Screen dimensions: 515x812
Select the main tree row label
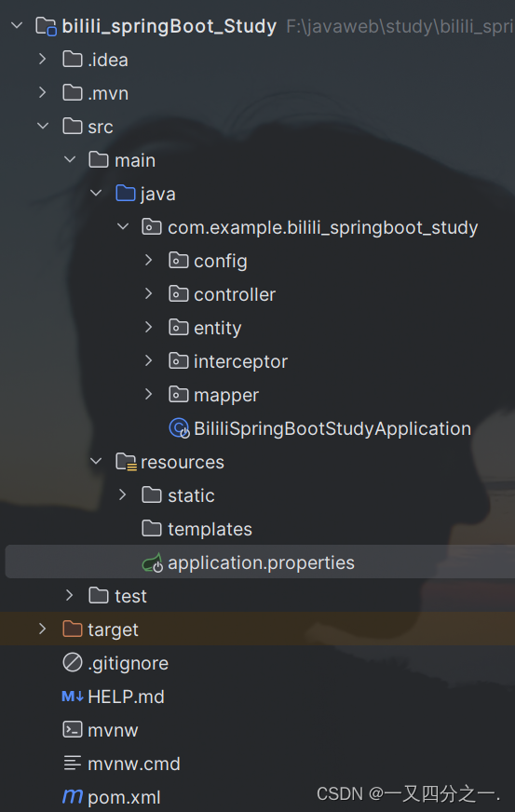[x=135, y=160]
